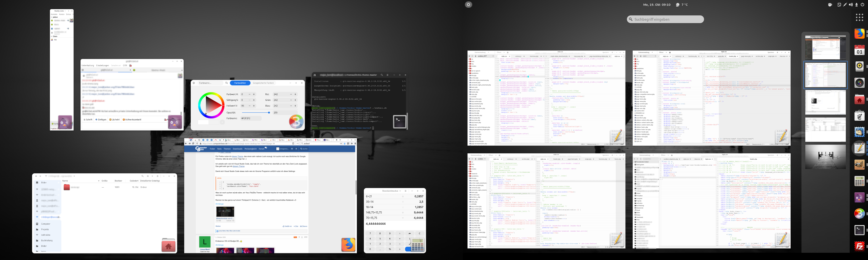868x260 pixels.
Task: Open Thunderbird mail from the dock
Action: click(x=859, y=132)
